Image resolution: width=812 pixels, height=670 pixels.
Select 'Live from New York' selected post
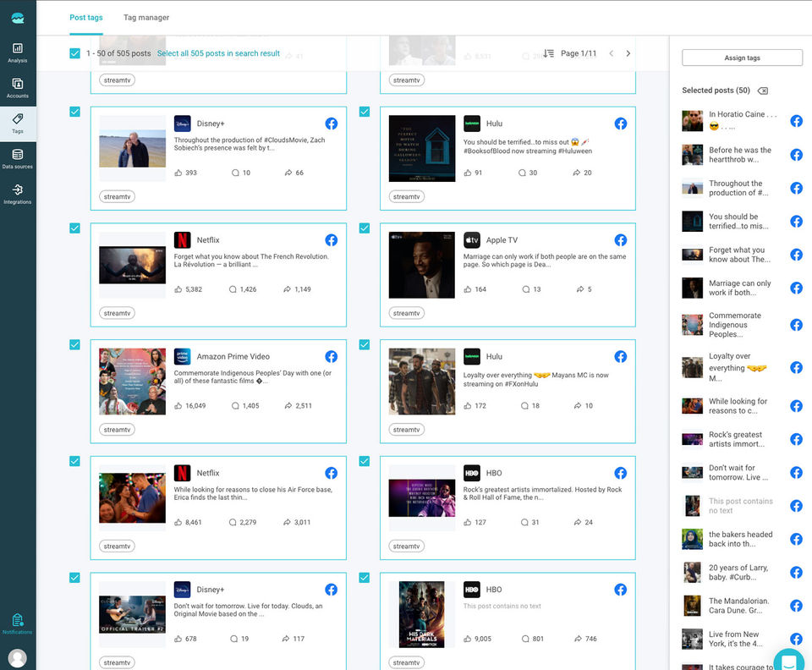pyautogui.click(x=742, y=639)
